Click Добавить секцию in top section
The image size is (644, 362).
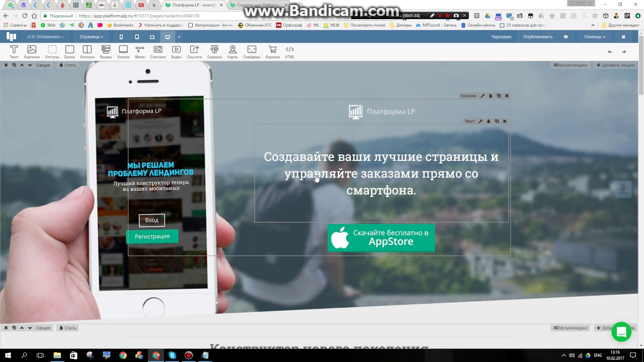[615, 65]
